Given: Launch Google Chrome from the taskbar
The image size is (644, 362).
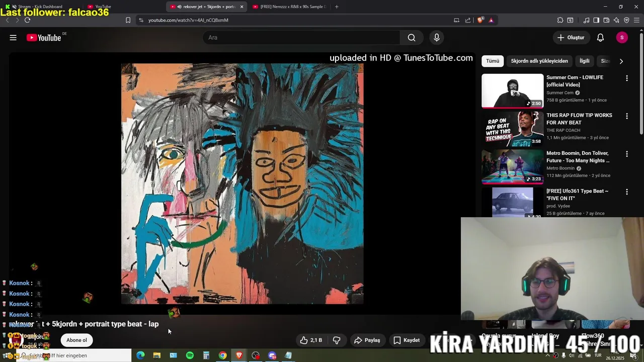Looking at the screenshot, I should pos(222,355).
